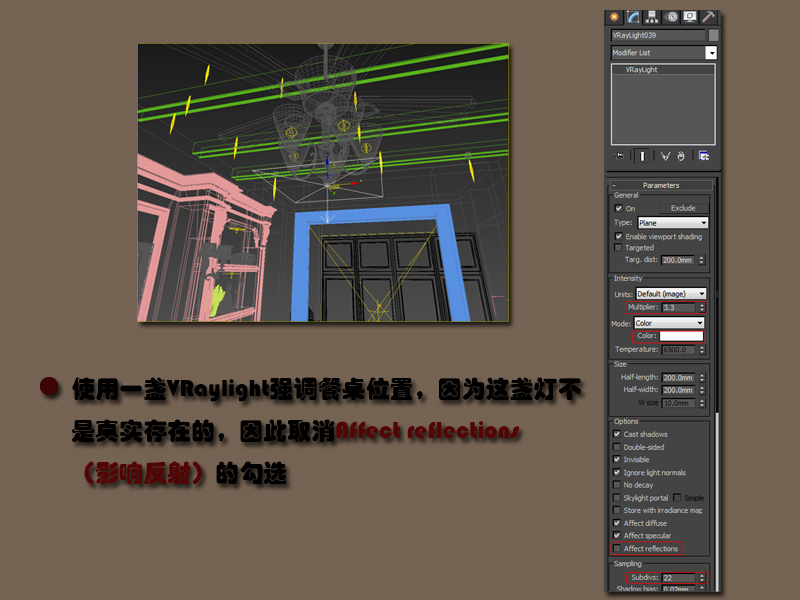Enable the Skylight portal checkbox
The image size is (800, 600).
pyautogui.click(x=617, y=497)
